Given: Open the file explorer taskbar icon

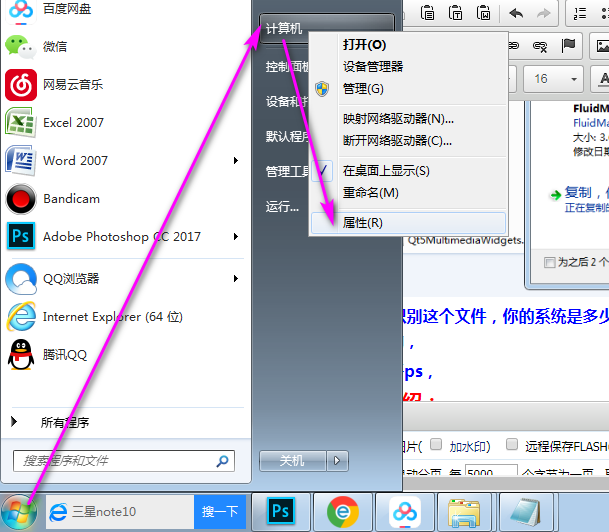Looking at the screenshot, I should click(464, 511).
